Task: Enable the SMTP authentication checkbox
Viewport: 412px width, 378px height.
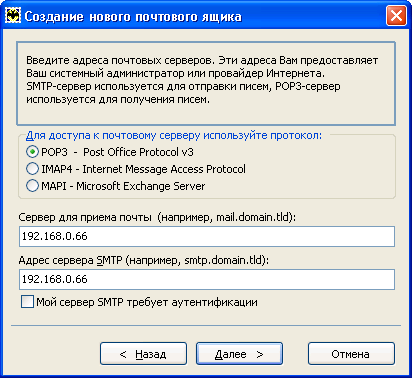Action: point(27,302)
